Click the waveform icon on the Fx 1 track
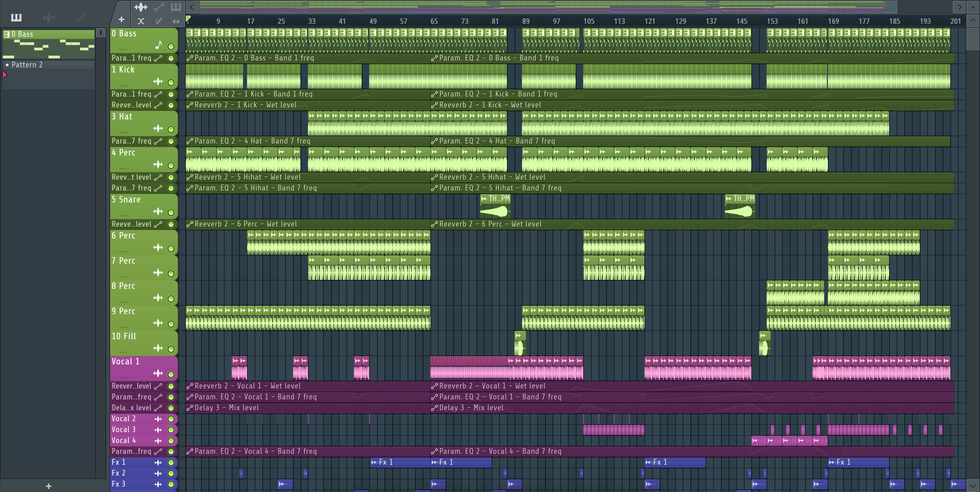980x492 pixels. coord(158,463)
